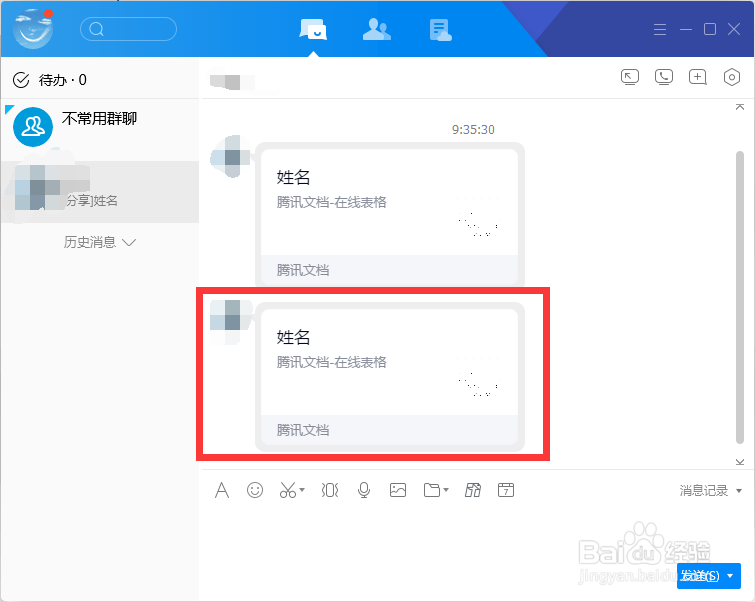Open the main menu hamburger icon
755x602 pixels.
coord(660,29)
